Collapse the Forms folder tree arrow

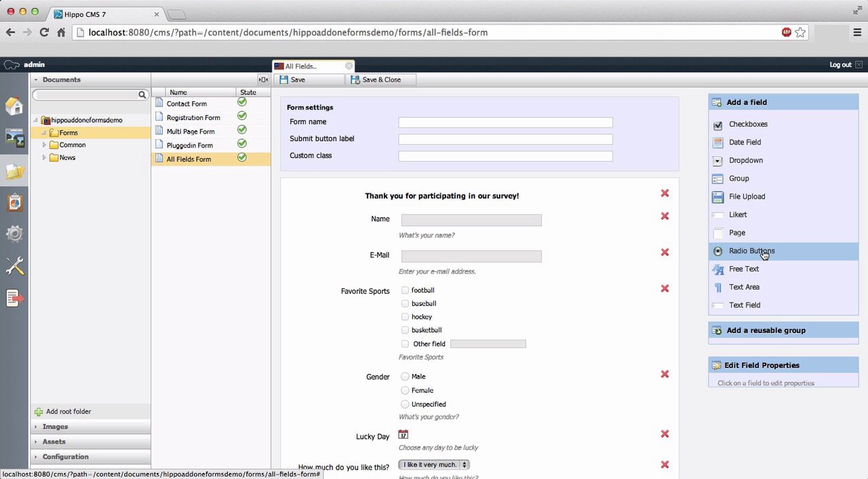point(44,133)
